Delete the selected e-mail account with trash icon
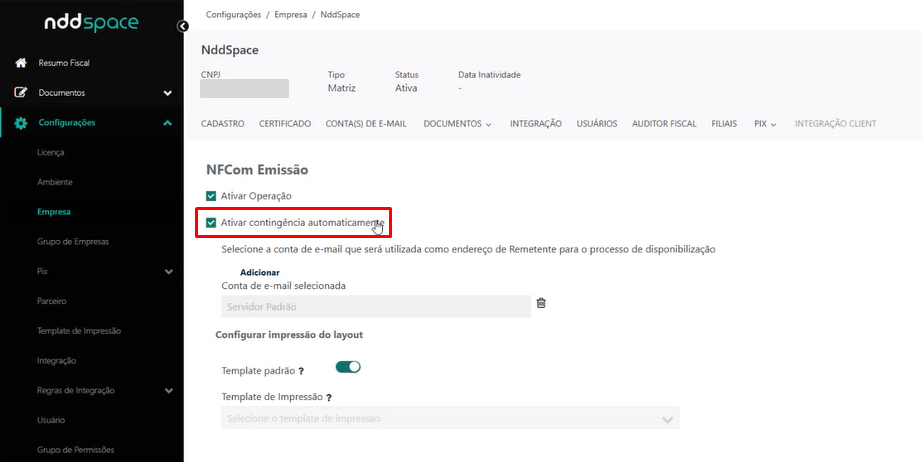The image size is (922, 462). click(x=541, y=303)
